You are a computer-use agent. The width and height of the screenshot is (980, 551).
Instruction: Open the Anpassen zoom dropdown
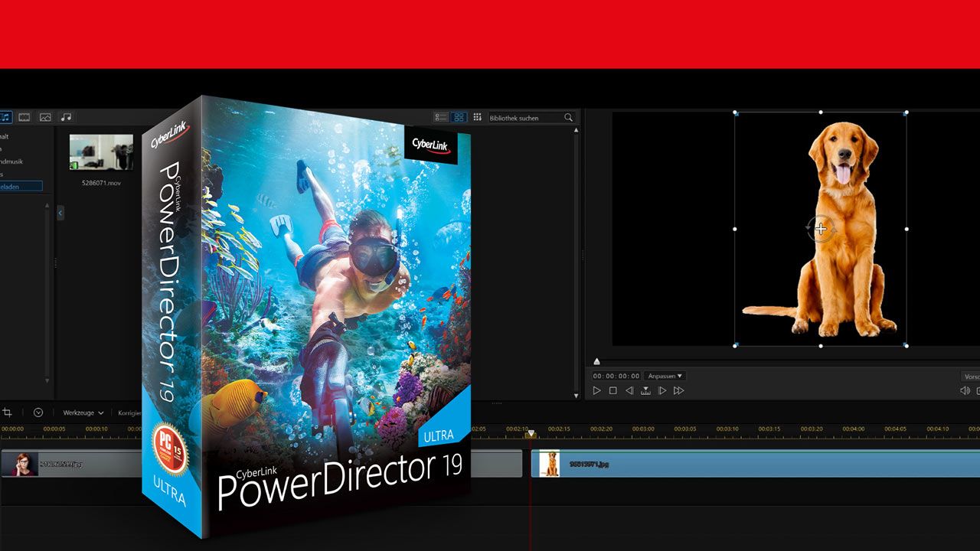tap(665, 376)
